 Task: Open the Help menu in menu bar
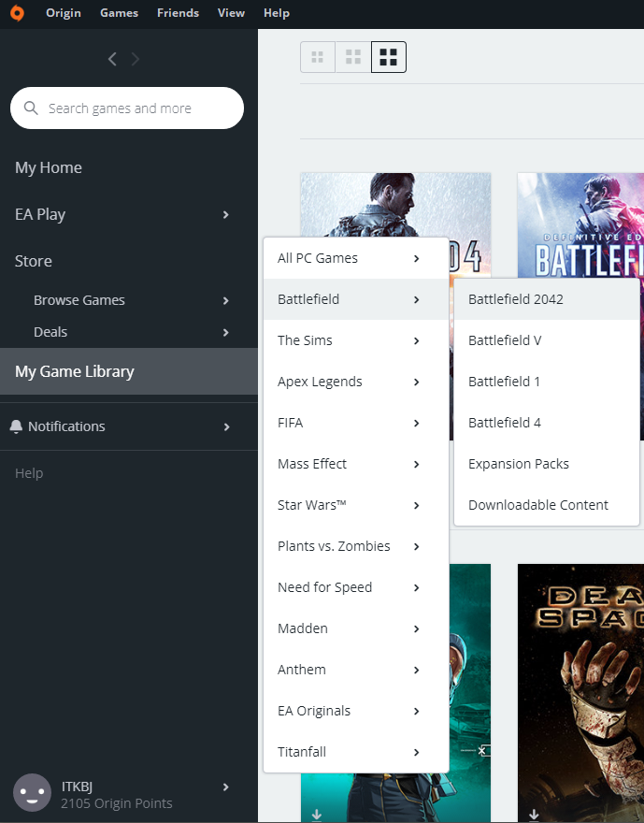pyautogui.click(x=277, y=13)
